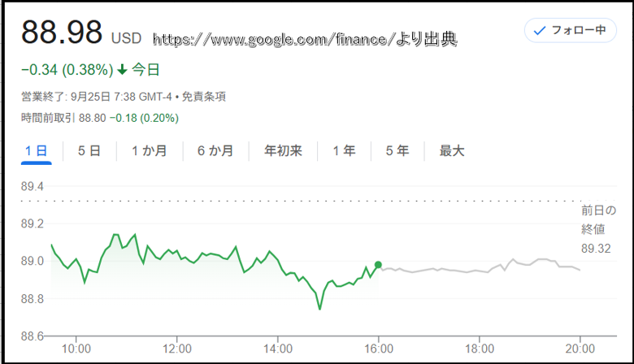Select the 年初来 year-to-date tab
The image size is (634, 364).
point(283,150)
